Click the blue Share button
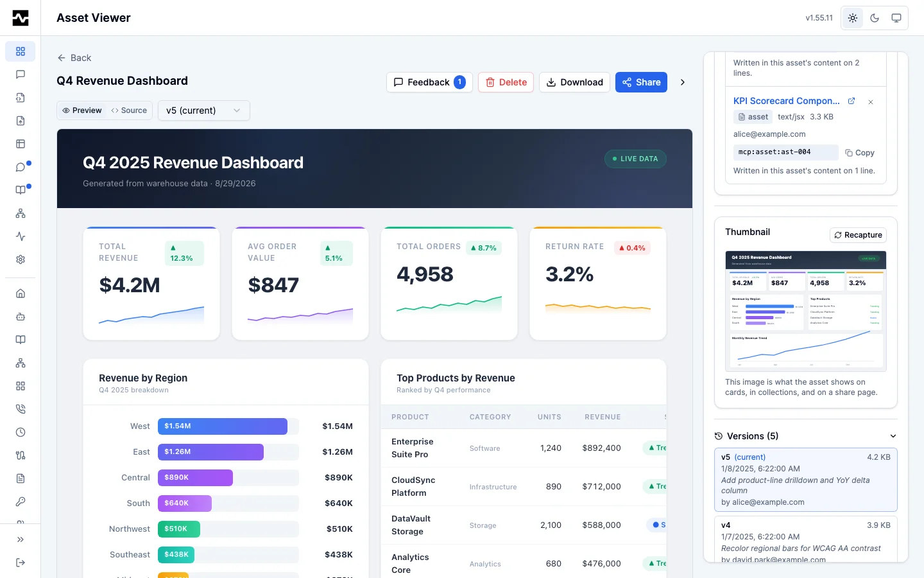Image resolution: width=924 pixels, height=578 pixels. coord(642,82)
